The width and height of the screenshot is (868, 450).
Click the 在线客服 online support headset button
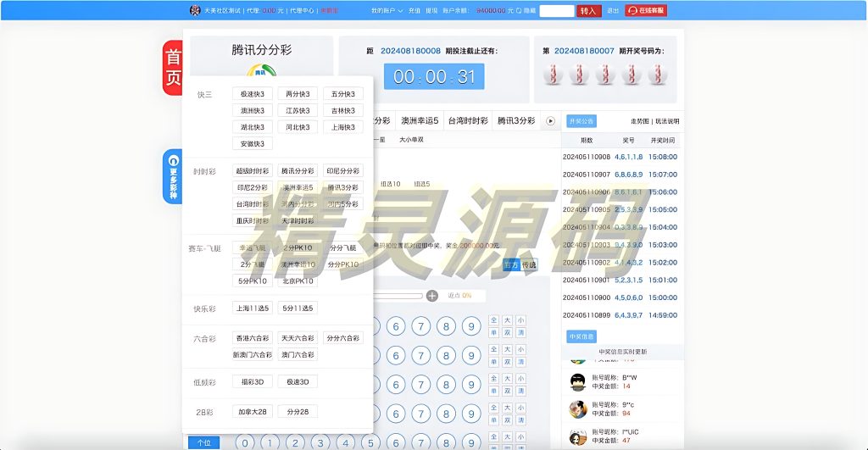pos(646,10)
